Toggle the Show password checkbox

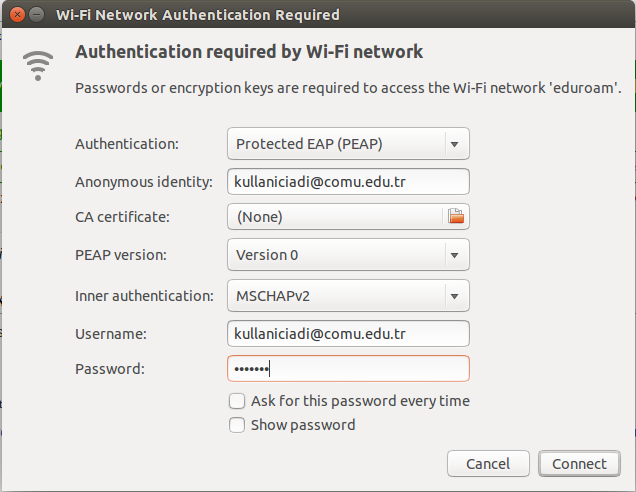pyautogui.click(x=237, y=425)
